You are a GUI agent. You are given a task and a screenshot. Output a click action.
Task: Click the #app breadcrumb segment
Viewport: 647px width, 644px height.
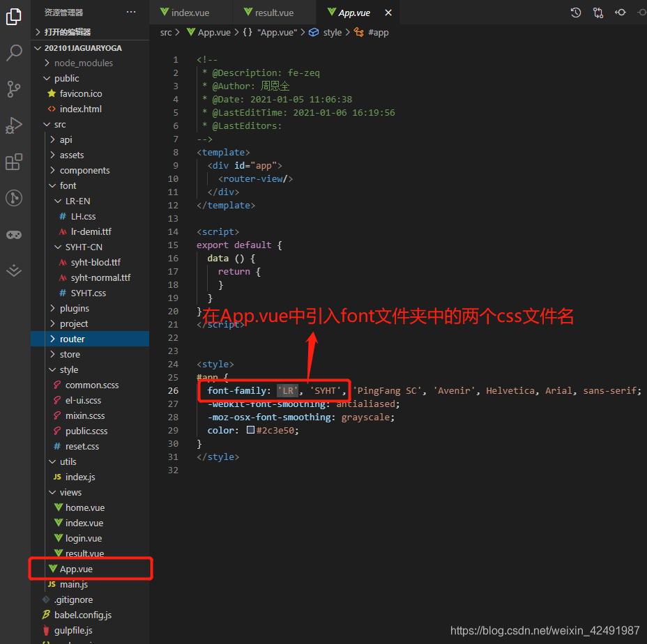pyautogui.click(x=378, y=32)
